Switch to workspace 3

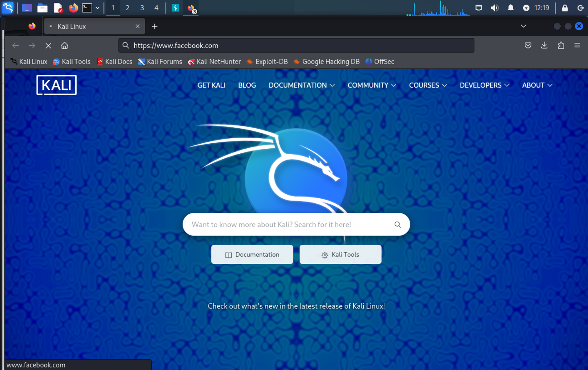point(142,8)
